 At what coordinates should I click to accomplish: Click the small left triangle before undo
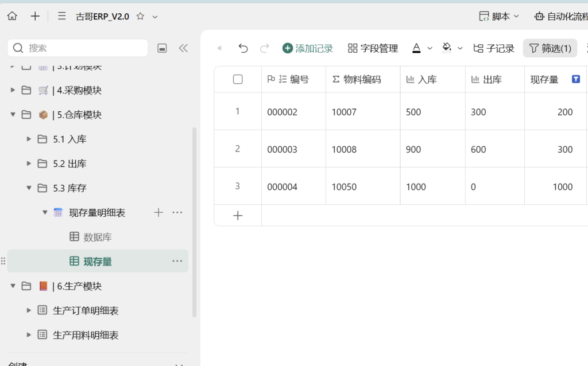(219, 48)
